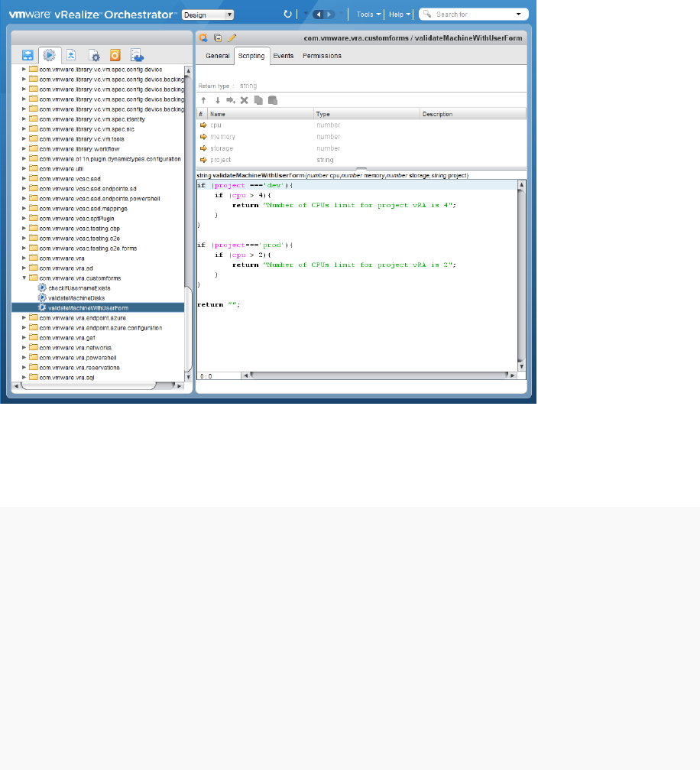
Task: Click the back navigation arrow
Action: pos(318,15)
